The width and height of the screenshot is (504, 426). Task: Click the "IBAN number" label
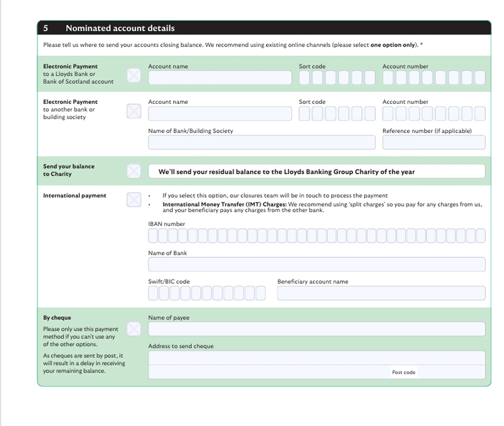[166, 224]
